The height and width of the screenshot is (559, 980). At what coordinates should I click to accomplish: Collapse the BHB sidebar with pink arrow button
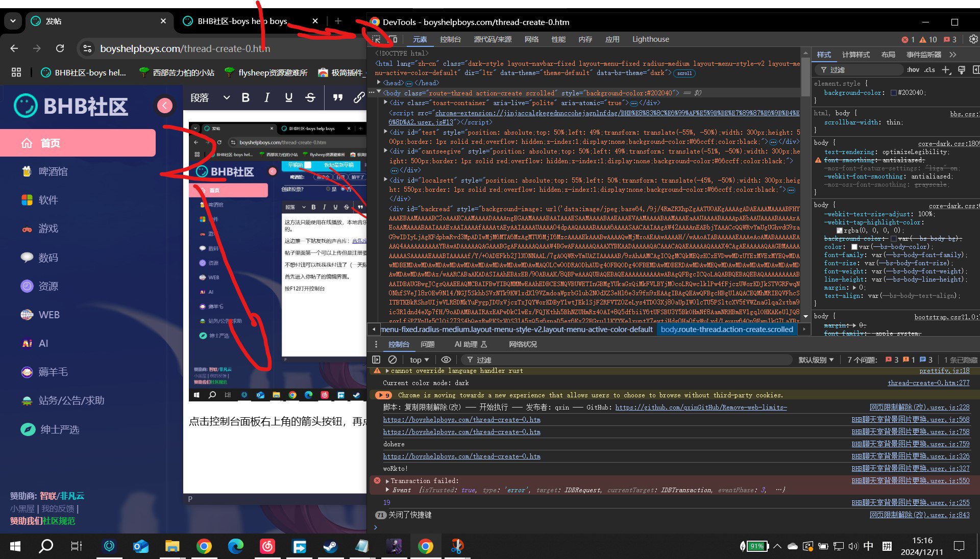pyautogui.click(x=164, y=106)
